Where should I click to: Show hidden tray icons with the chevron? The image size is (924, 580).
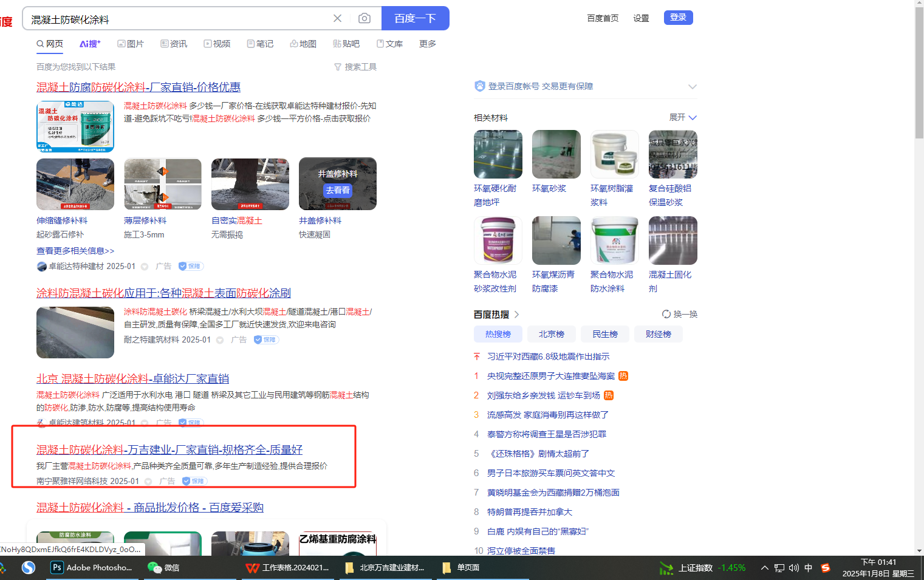pyautogui.click(x=765, y=568)
